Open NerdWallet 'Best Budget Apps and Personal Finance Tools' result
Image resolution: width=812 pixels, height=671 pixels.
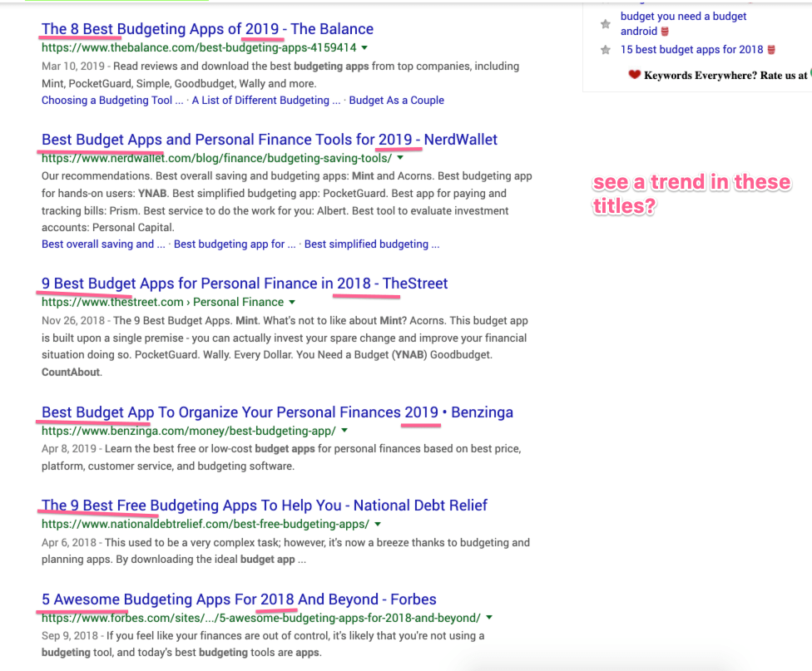coord(270,140)
